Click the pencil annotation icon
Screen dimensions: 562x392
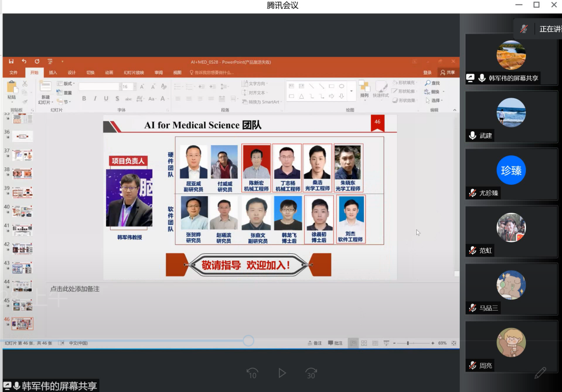point(540,373)
